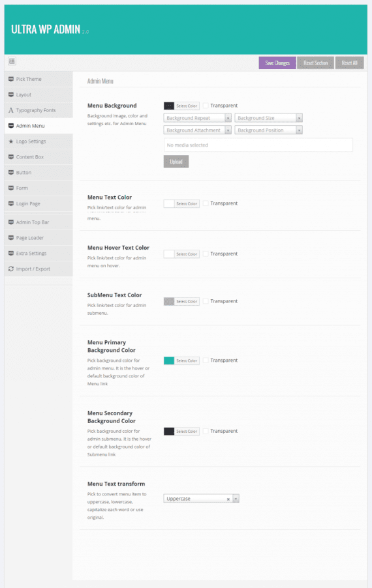Image resolution: width=372 pixels, height=588 pixels.
Task: Click the white Menu Text Color swatch
Action: coord(169,203)
